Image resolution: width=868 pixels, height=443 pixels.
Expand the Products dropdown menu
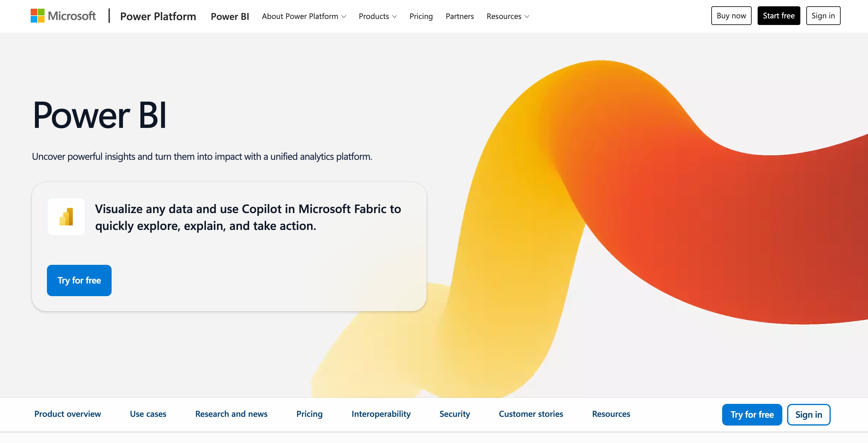pos(378,16)
